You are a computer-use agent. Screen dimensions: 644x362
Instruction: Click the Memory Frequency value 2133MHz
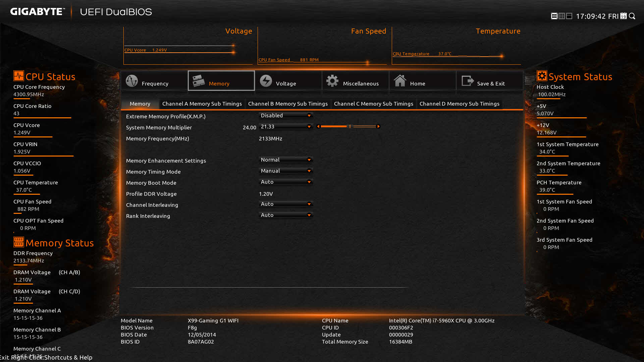(x=270, y=138)
